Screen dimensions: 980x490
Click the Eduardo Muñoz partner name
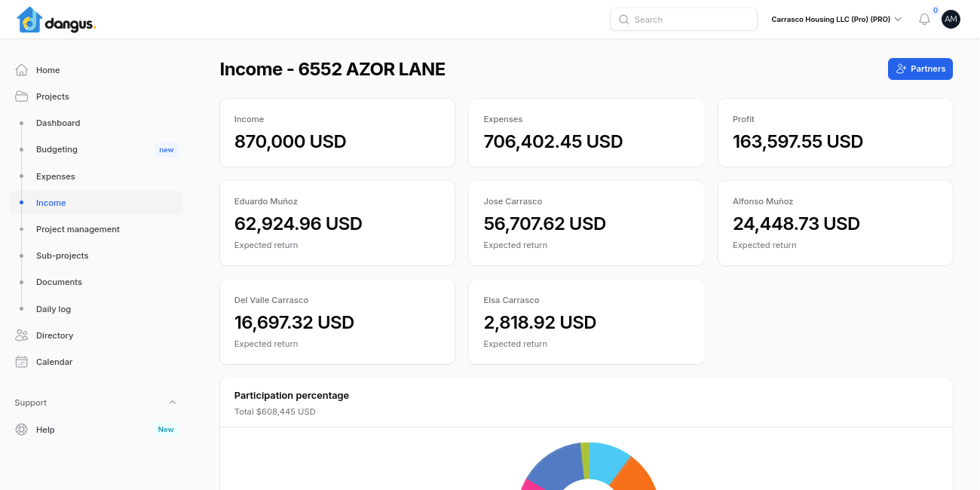[266, 201]
